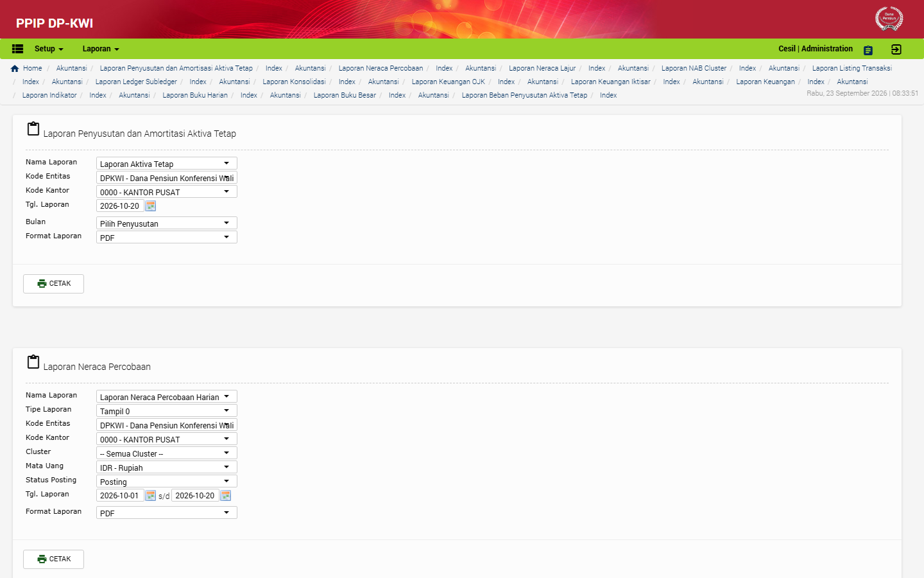The height and width of the screenshot is (578, 924).
Task: Click clipboard icon of Laporan Penyusutan panel
Action: 33,129
